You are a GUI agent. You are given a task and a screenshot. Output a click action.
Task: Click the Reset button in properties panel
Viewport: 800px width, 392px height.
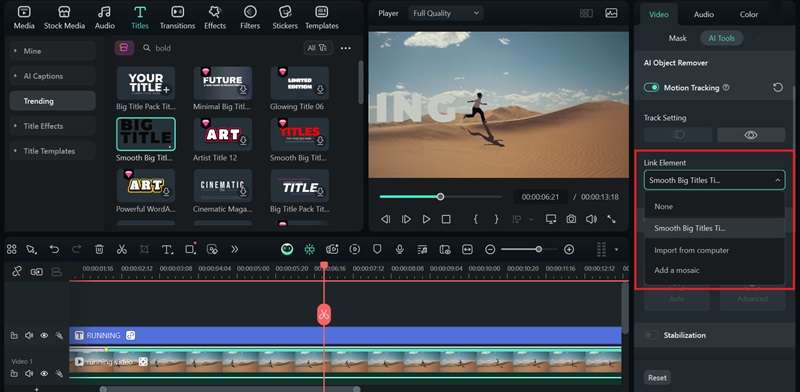657,378
